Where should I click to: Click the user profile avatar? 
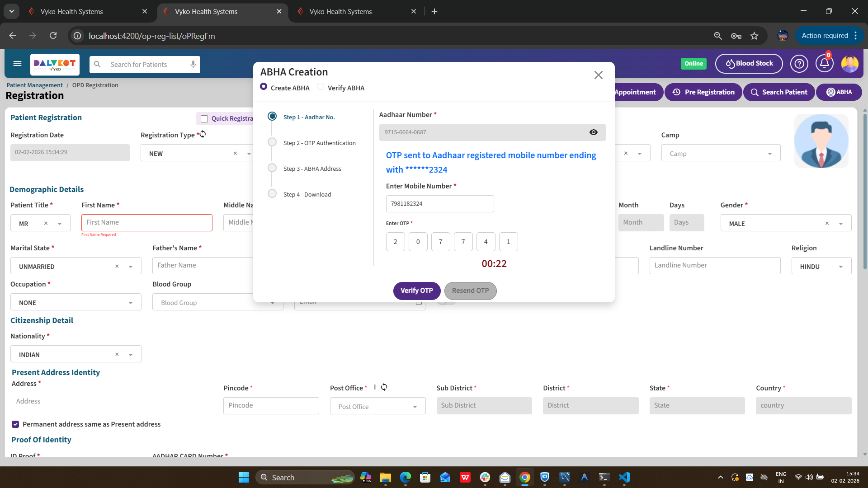[x=849, y=64]
